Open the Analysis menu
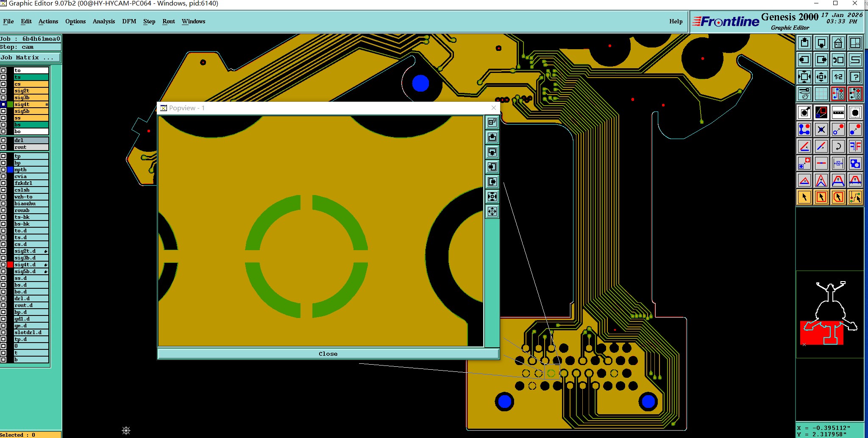The width and height of the screenshot is (868, 438). pyautogui.click(x=104, y=21)
